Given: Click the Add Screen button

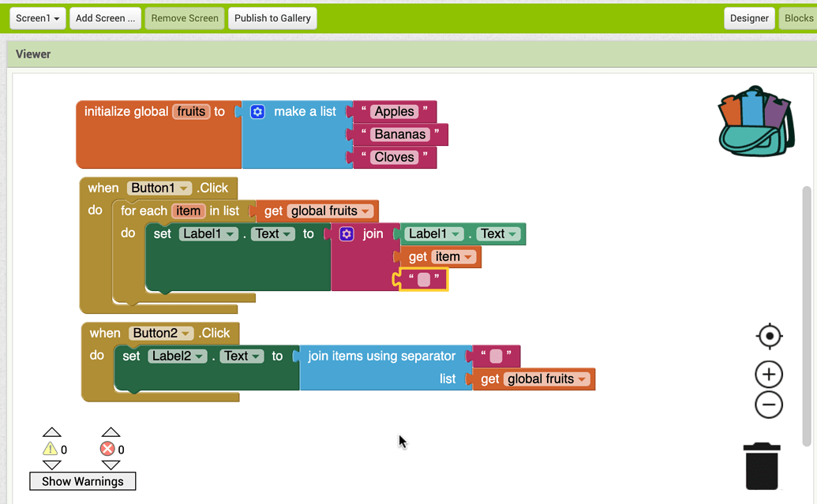Looking at the screenshot, I should pos(105,17).
